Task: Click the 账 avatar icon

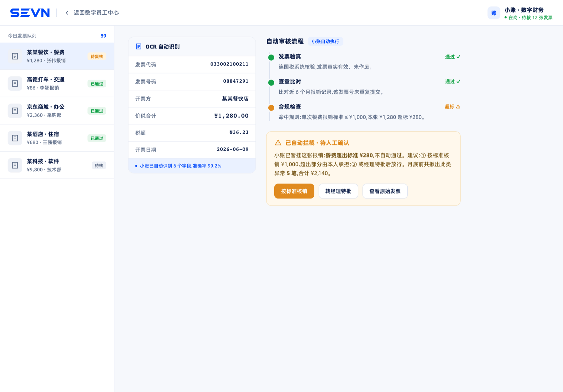Action: click(x=494, y=13)
